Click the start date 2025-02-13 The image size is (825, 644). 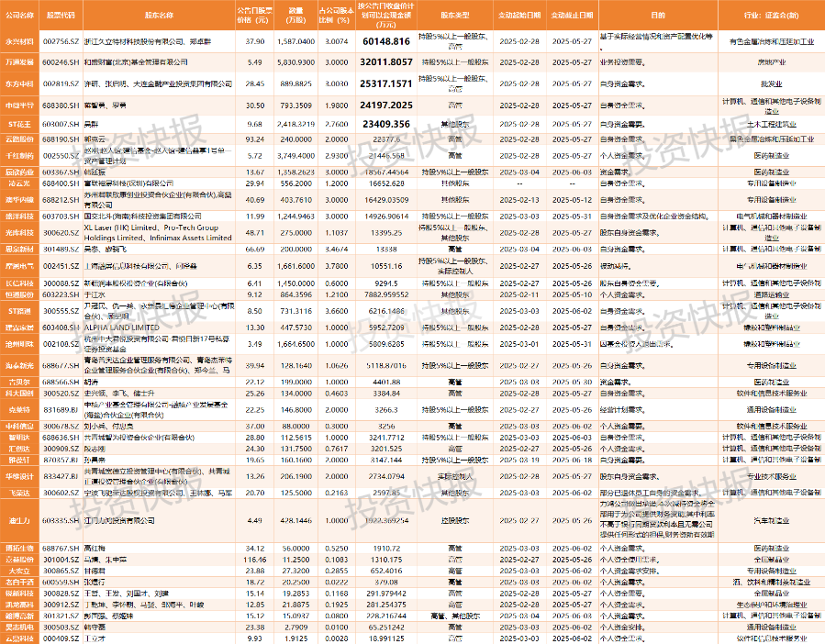pos(519,200)
